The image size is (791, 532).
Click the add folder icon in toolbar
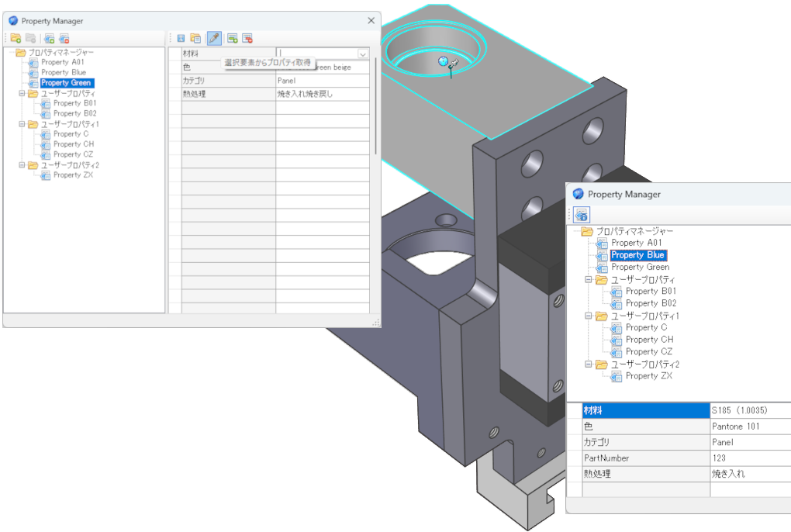(16, 38)
